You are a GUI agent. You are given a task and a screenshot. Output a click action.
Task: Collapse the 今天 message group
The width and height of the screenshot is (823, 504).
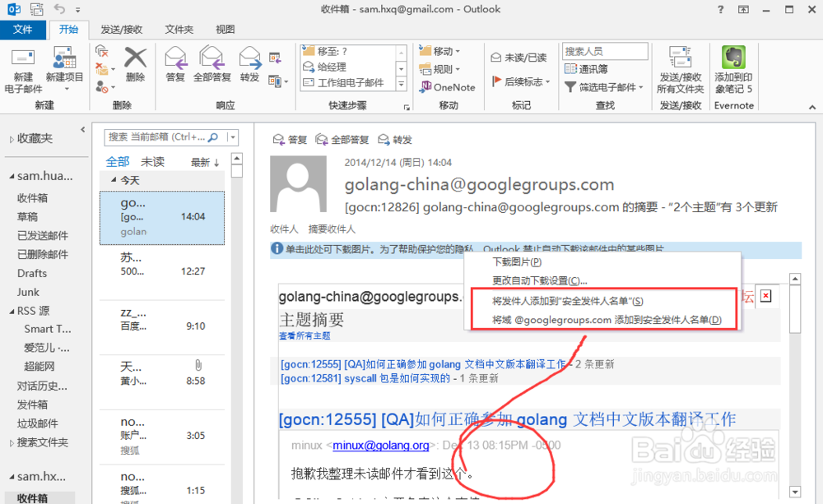pos(114,180)
